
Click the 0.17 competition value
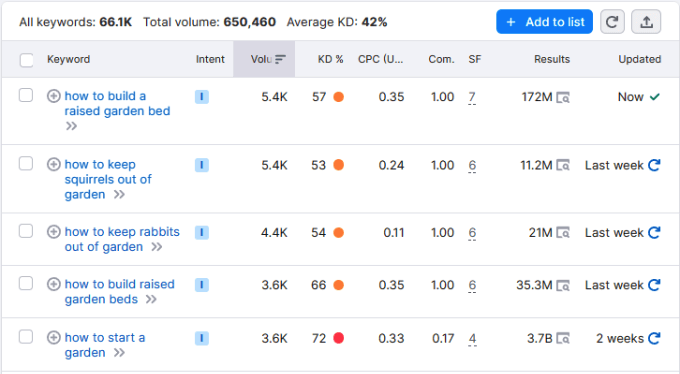(443, 338)
